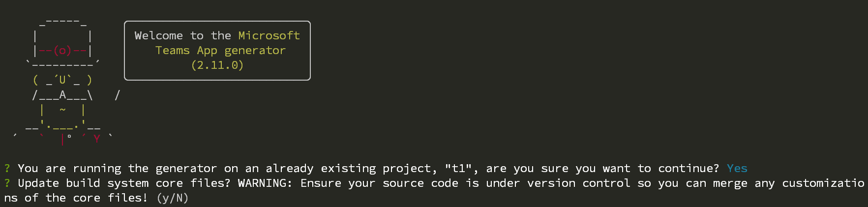Click "Teams App generator" text

point(220,51)
